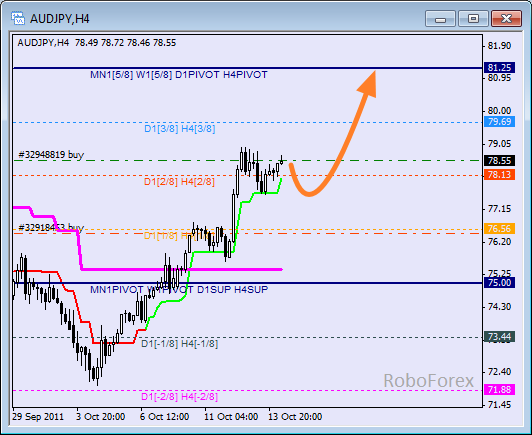Click the 79.05 price scale value
This screenshot has height=435, width=532.
click(x=499, y=144)
